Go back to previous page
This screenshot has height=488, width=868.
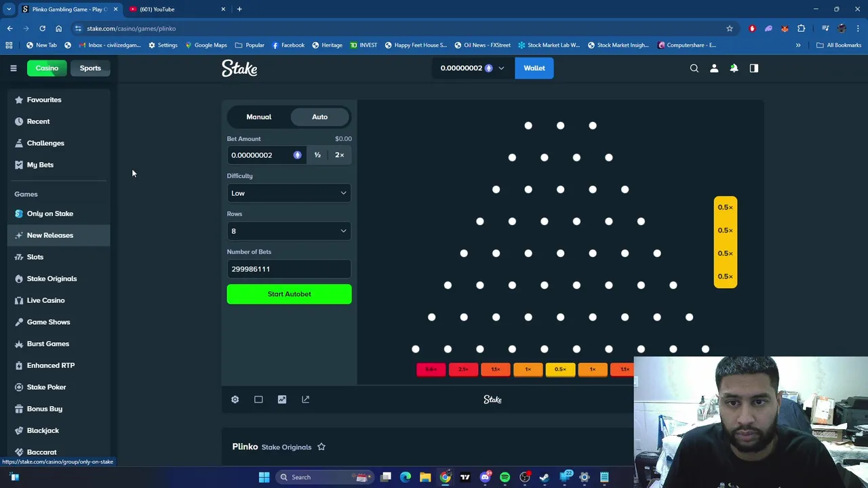point(9,28)
